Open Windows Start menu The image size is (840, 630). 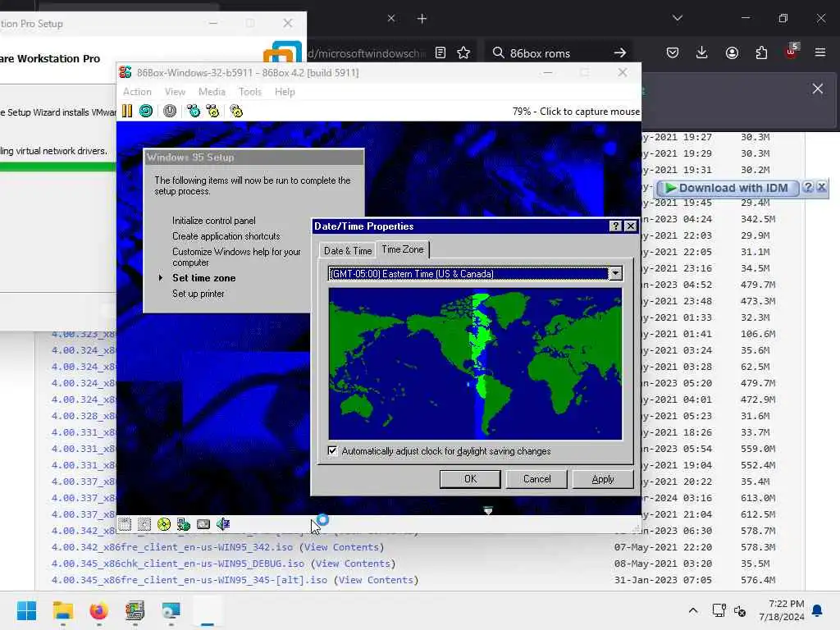[27, 610]
